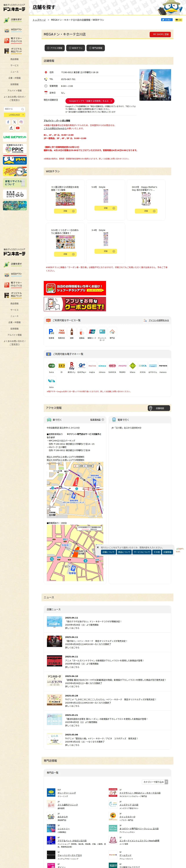Click the 医薬品 medicine service icon
The image size is (186, 868).
click(x=82, y=332)
